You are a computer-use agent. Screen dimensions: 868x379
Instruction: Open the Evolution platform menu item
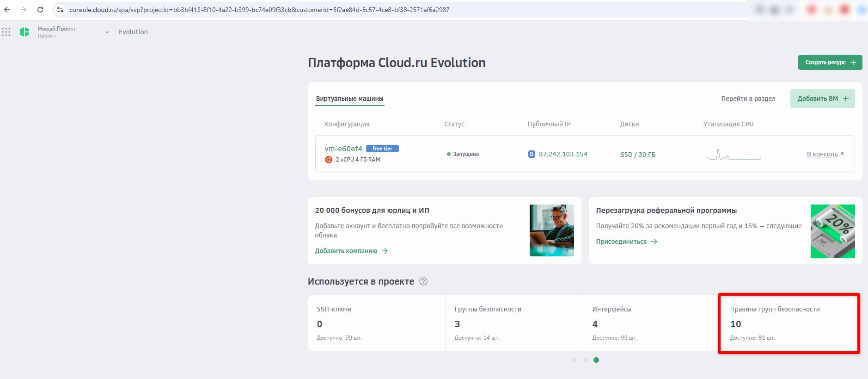click(x=133, y=32)
